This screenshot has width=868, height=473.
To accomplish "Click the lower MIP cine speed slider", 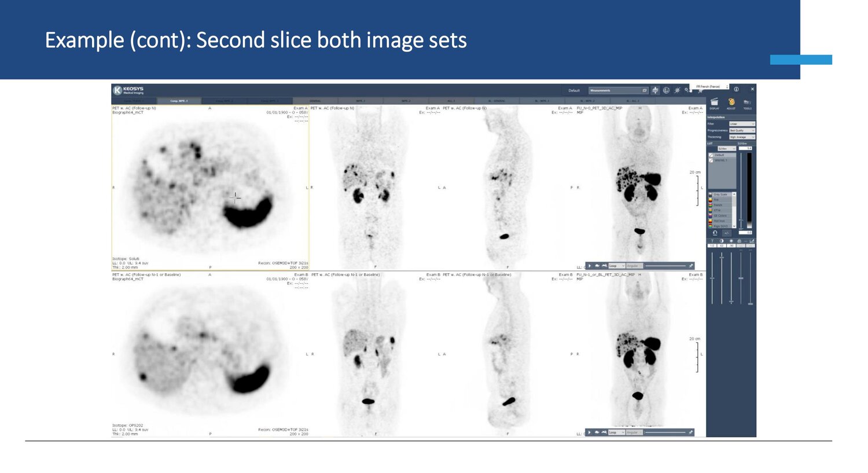I will pos(665,432).
